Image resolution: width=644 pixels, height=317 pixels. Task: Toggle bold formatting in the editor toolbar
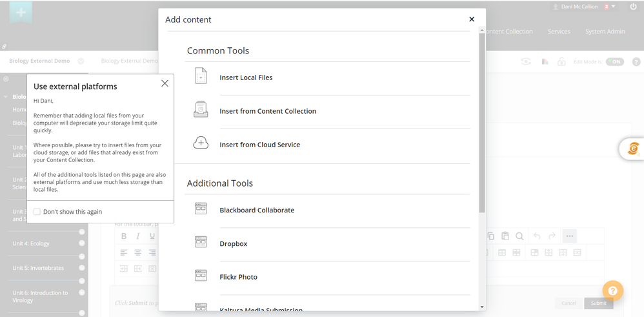tap(124, 236)
